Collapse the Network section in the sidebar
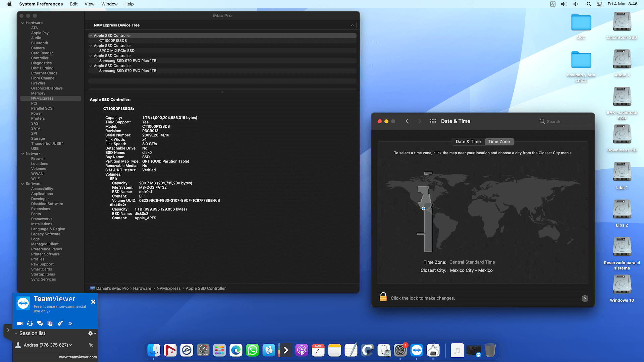 [x=23, y=154]
